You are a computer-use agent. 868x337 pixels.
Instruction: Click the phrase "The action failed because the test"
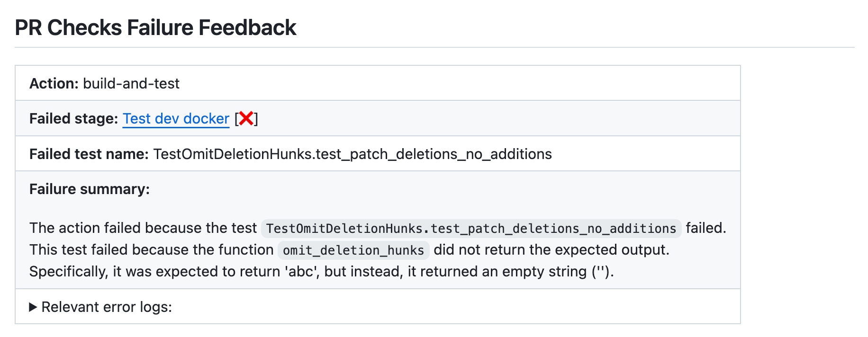[143, 228]
